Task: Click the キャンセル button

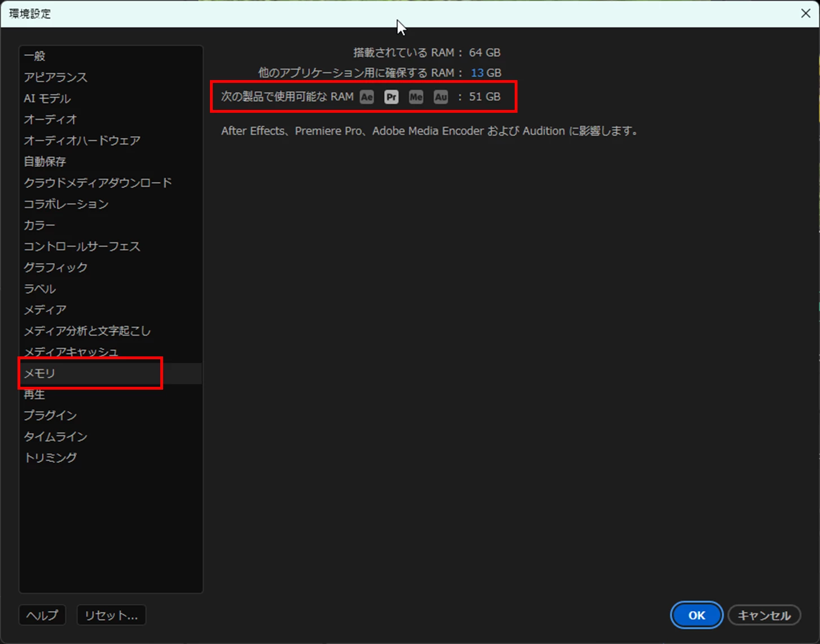Action: tap(764, 615)
